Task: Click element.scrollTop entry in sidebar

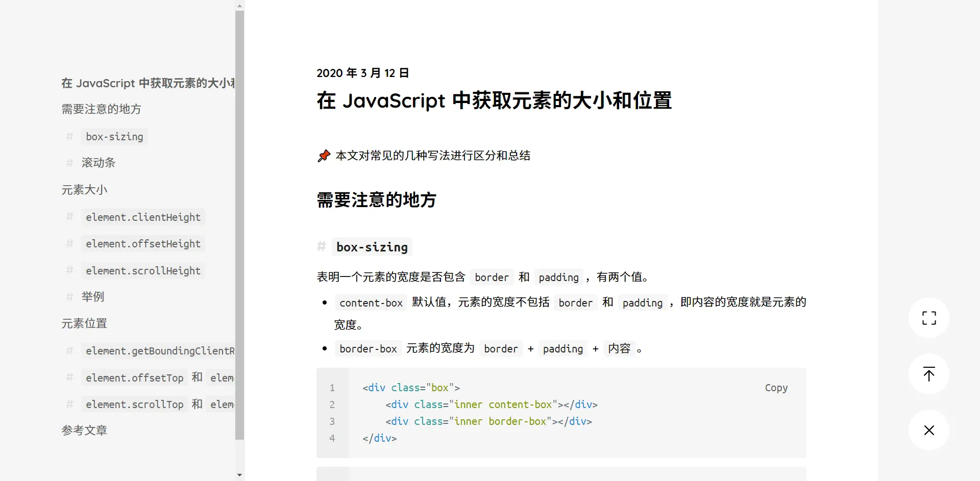Action: [135, 404]
